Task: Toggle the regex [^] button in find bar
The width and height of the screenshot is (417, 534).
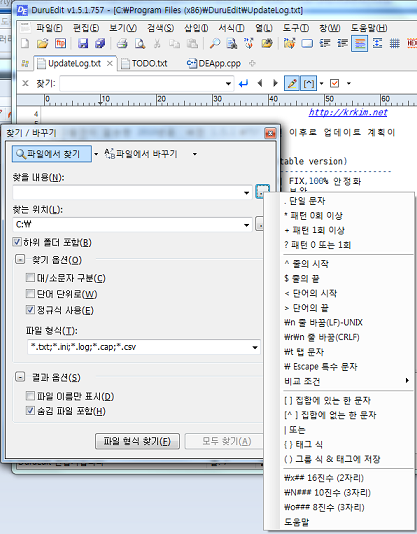Action: click(x=309, y=83)
